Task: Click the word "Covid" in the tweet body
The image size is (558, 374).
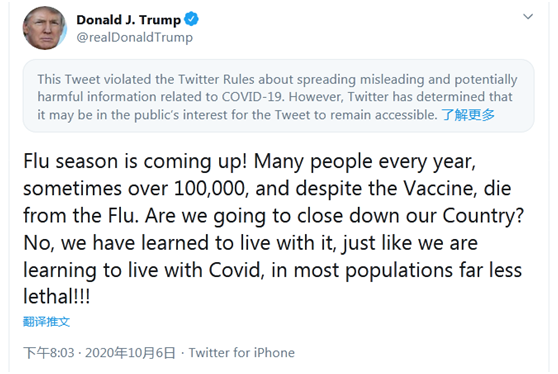Action: click(x=236, y=270)
